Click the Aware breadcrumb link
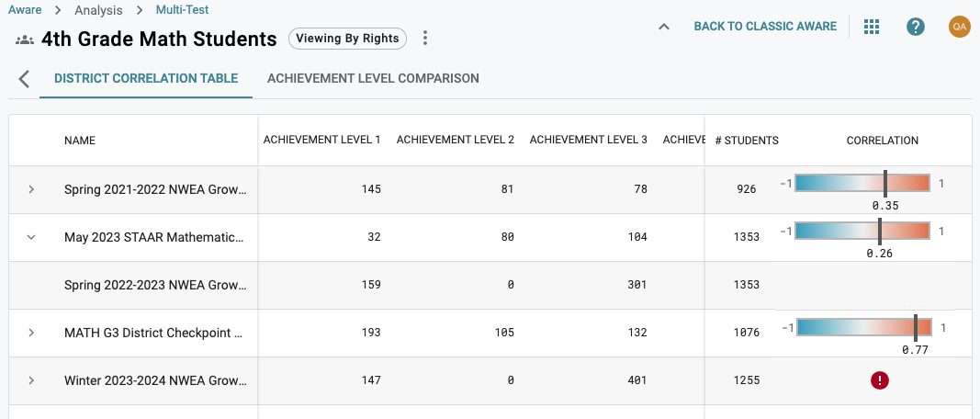980x419 pixels. (25, 10)
